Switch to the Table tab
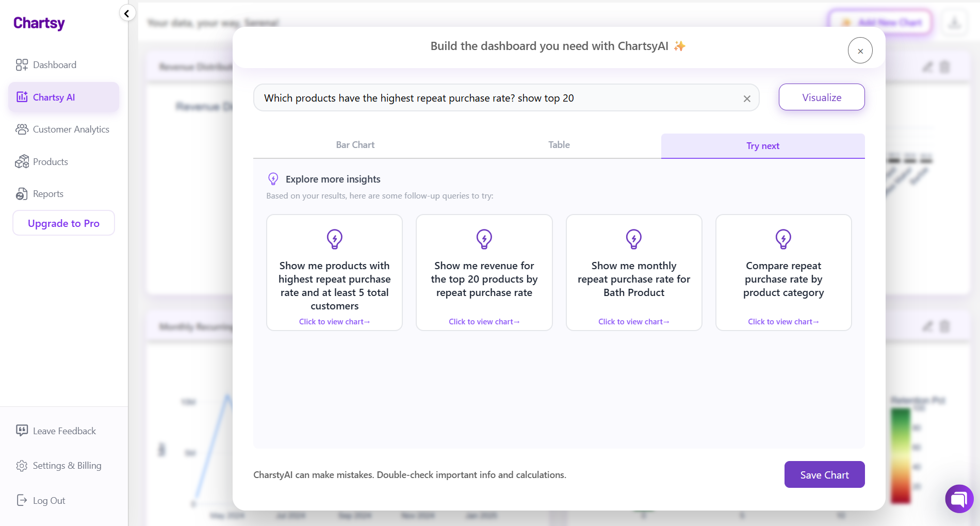 (559, 145)
